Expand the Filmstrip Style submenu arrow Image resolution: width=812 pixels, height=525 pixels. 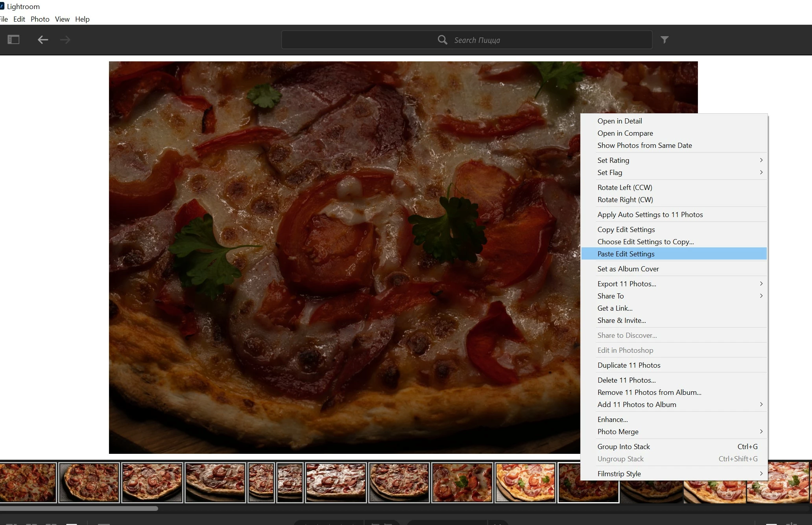tap(761, 473)
